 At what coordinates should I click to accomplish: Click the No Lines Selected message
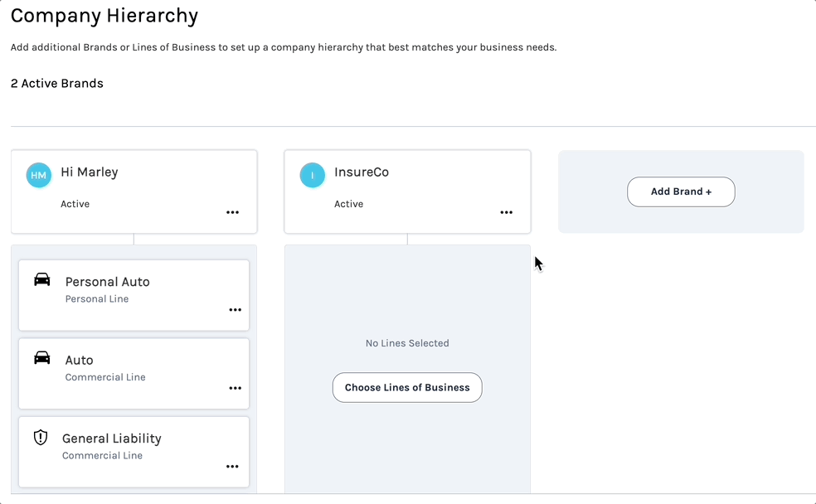[407, 343]
